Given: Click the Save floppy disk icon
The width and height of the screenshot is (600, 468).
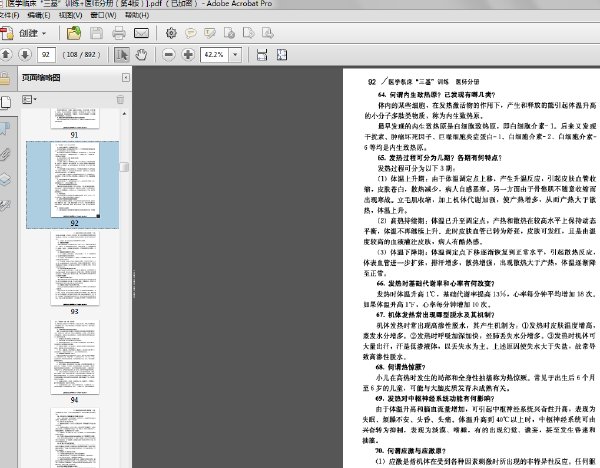Looking at the screenshot, I should point(96,33).
